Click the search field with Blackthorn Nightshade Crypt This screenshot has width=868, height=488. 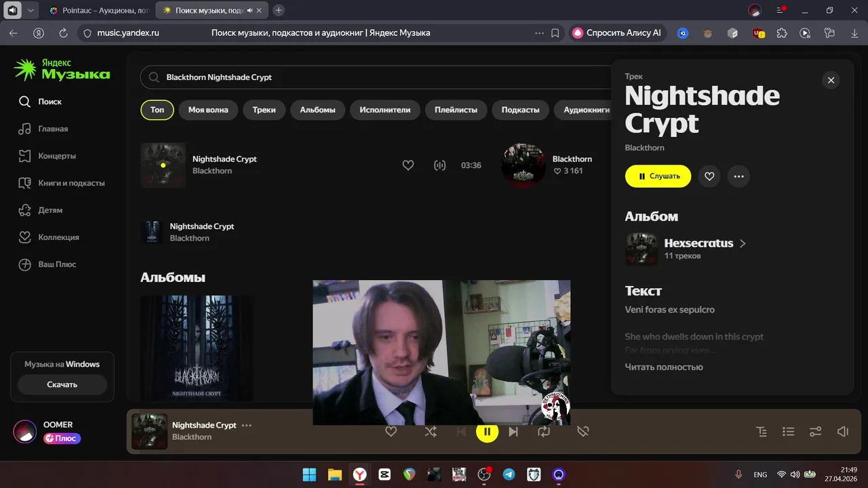pos(376,77)
